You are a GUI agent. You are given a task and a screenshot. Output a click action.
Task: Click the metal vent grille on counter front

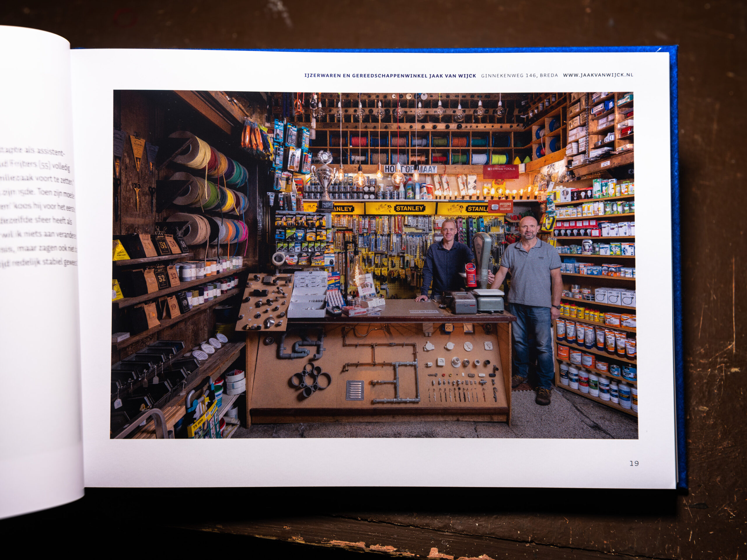[x=355, y=391]
